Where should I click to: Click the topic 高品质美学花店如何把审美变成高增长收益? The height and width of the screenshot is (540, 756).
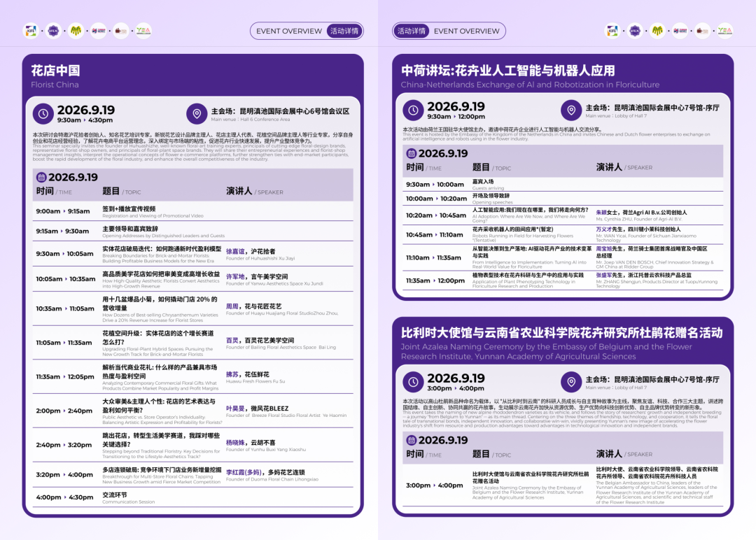pos(161,274)
